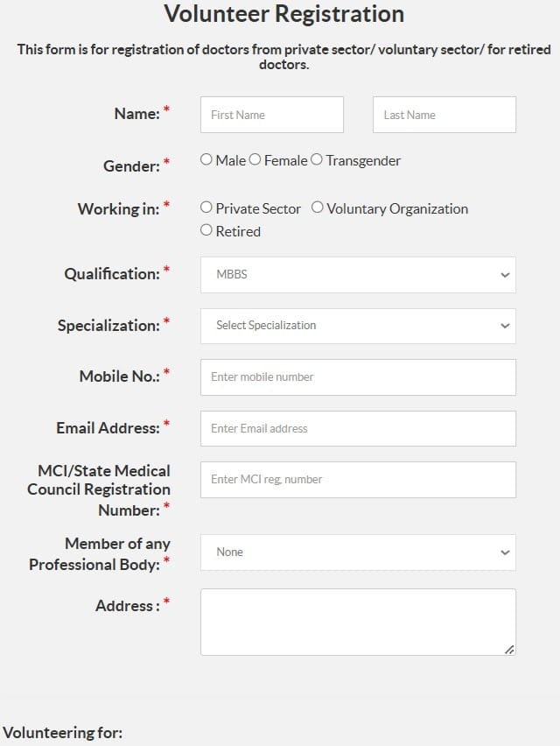Image resolution: width=560 pixels, height=746 pixels.
Task: Select the MCI registration number field
Action: coord(357,479)
